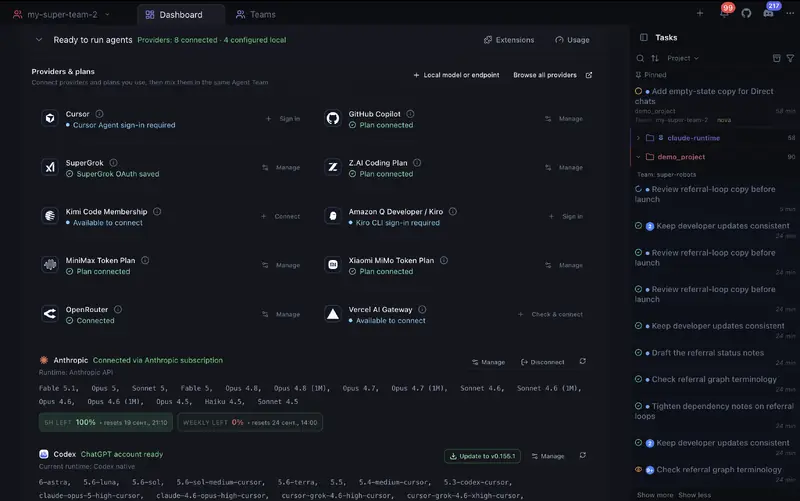Click the 5H LEFT 100% usage indicator
This screenshot has width=800, height=501.
point(106,422)
